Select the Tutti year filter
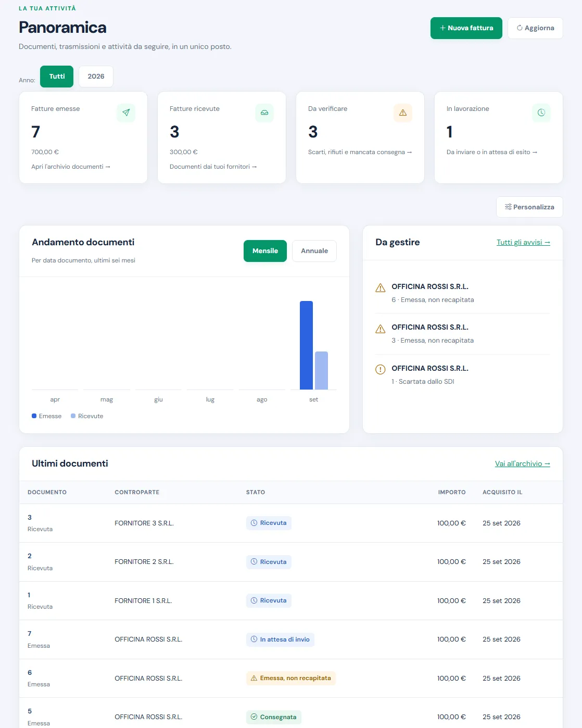Screen dimensions: 582x728 point(57,77)
